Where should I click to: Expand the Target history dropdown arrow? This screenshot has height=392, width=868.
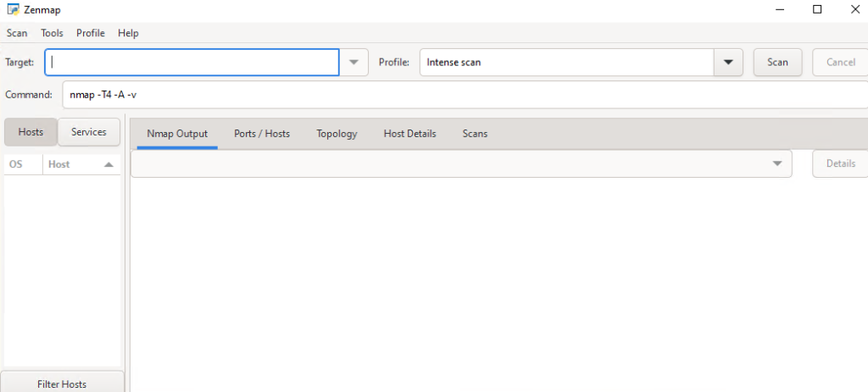[x=354, y=62]
